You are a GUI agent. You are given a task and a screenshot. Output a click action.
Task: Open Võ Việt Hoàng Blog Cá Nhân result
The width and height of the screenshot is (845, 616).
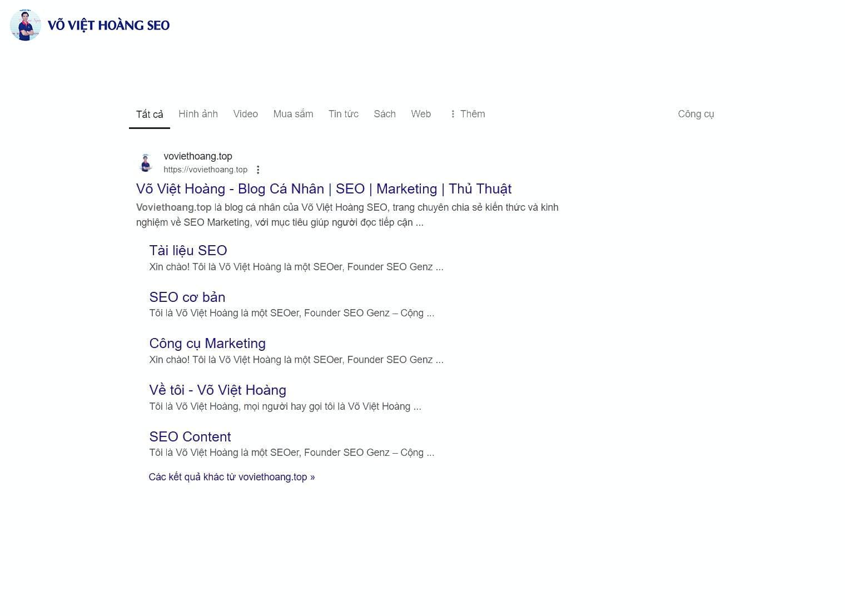click(x=324, y=189)
